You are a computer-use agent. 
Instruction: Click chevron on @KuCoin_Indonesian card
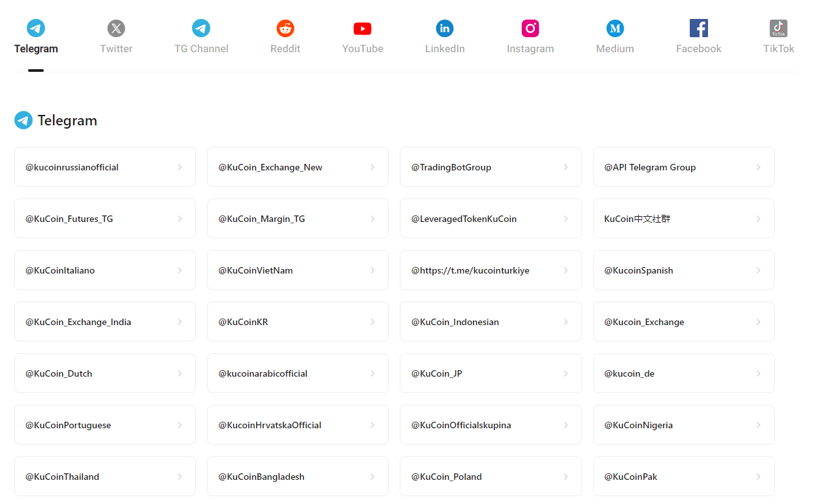click(566, 322)
